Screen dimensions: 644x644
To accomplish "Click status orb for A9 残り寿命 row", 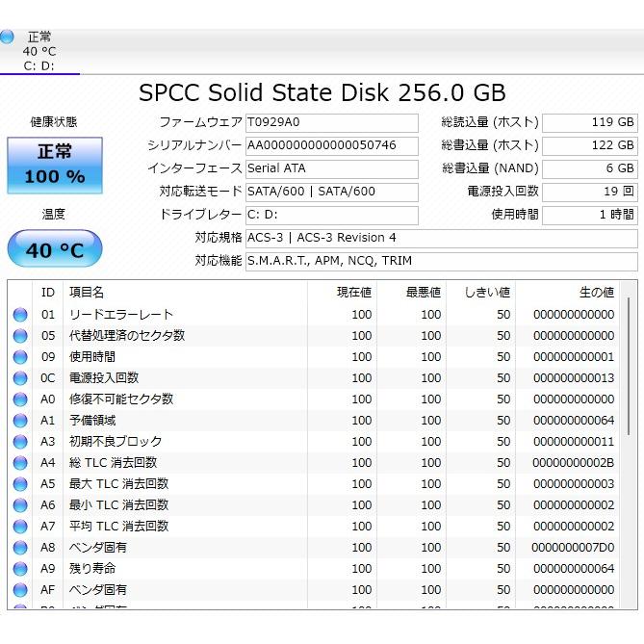I will (20, 569).
